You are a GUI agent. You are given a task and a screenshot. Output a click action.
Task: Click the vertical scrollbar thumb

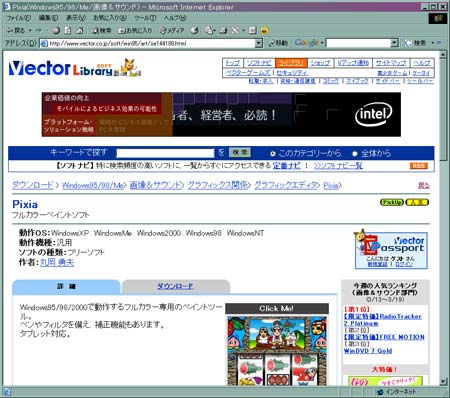443,109
